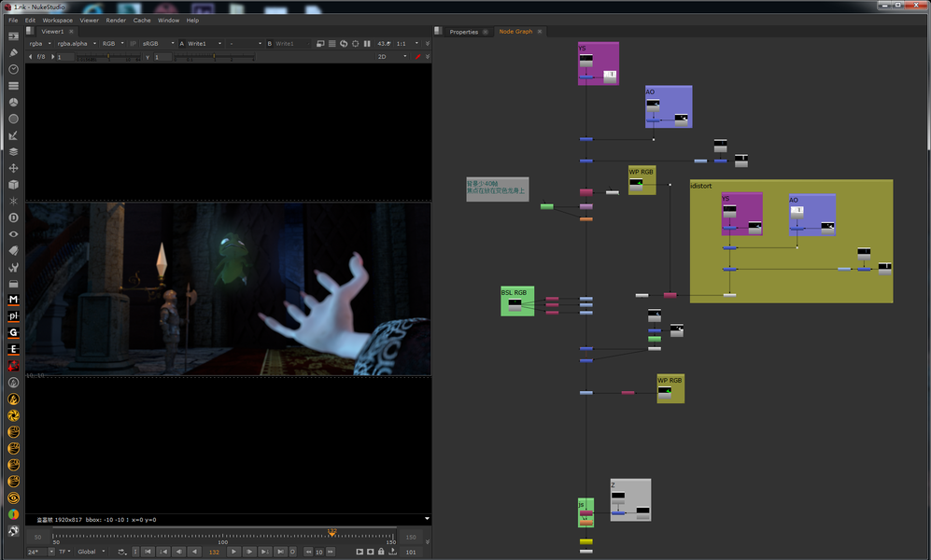Click the current frame field showing 132
The width and height of the screenshot is (931, 560).
[214, 552]
